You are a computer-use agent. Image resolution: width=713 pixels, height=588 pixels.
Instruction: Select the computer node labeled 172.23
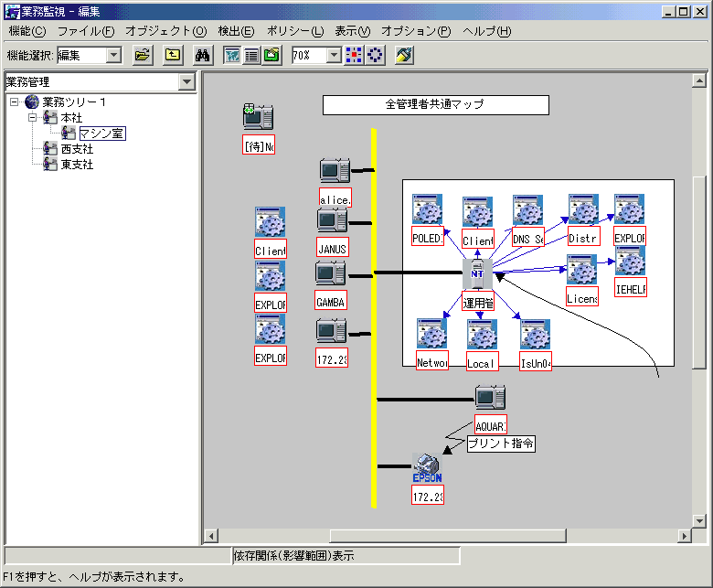pos(332,331)
